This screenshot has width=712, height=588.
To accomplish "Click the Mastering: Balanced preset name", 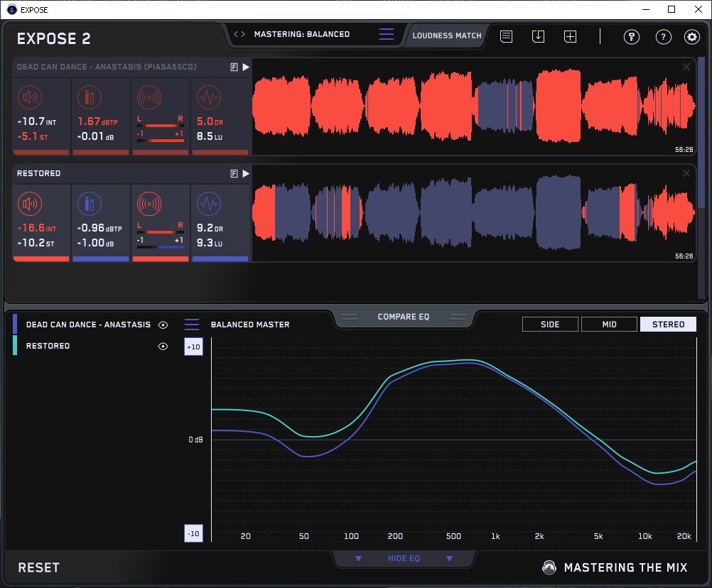I will tap(302, 34).
